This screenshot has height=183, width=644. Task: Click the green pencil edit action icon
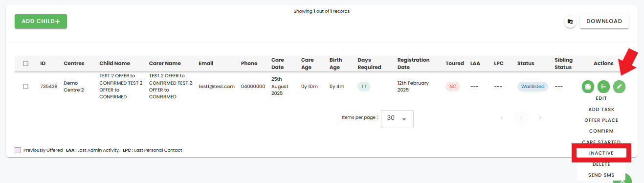(619, 87)
